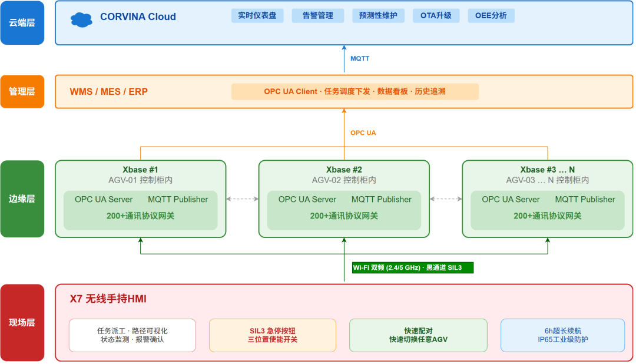This screenshot has height=364, width=636.
Task: Click 200+通讯协议网关 in the Xbase #1 box
Action: [140, 216]
